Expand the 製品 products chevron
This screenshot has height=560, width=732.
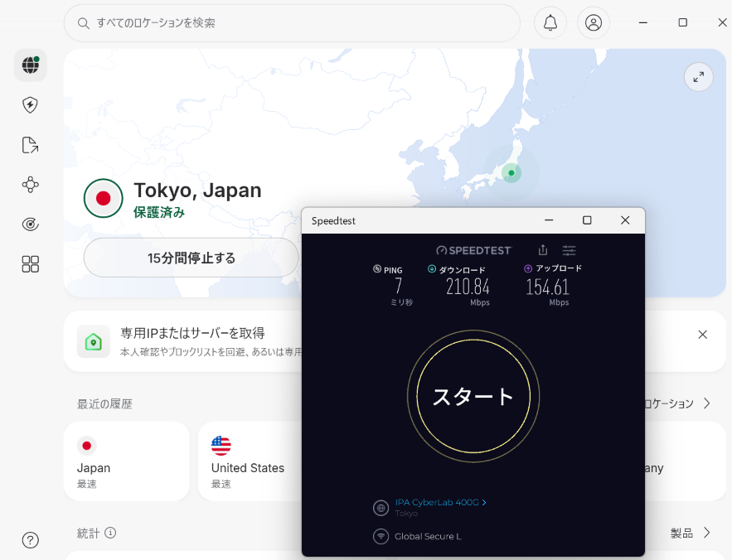click(x=707, y=533)
